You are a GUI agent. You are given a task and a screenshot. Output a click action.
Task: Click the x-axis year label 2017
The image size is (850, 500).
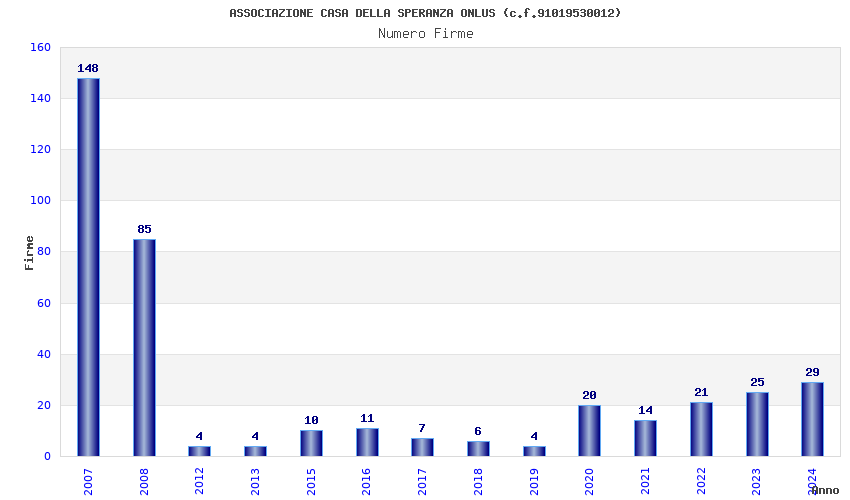click(422, 482)
